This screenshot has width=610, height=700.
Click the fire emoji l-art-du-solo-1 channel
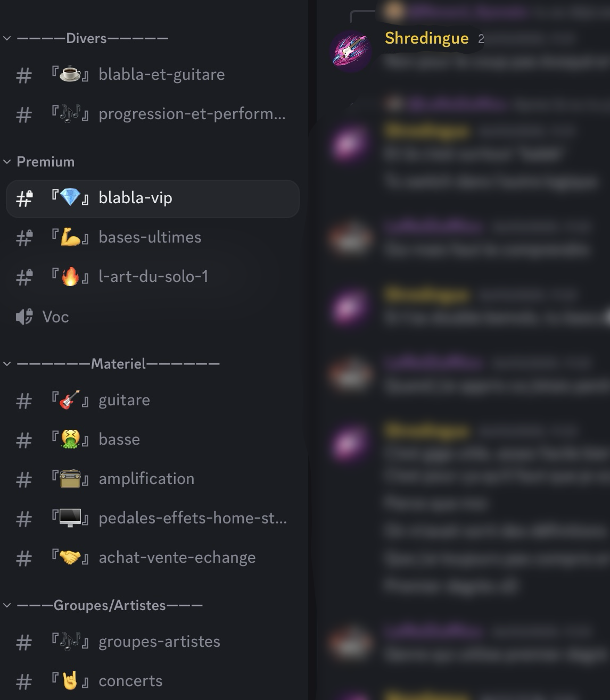tap(70, 277)
